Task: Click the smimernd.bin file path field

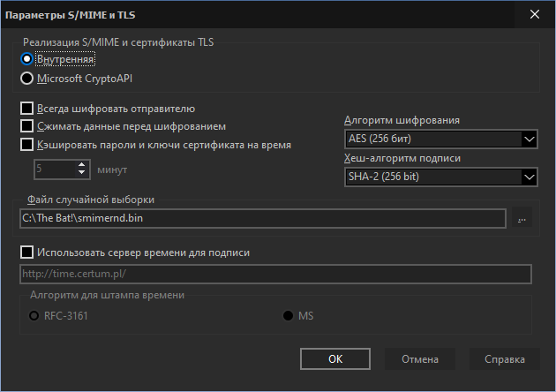Action: click(263, 218)
